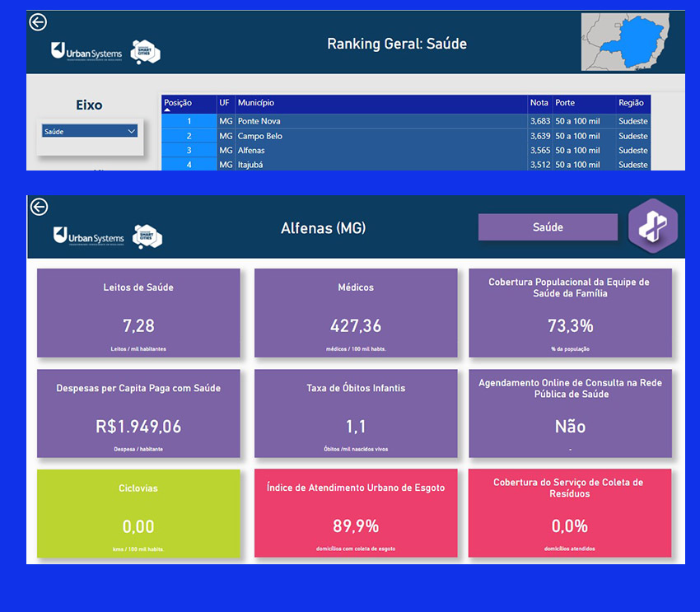The height and width of the screenshot is (612, 700).
Task: Click the Minas Gerais map thumbnail
Action: (632, 43)
